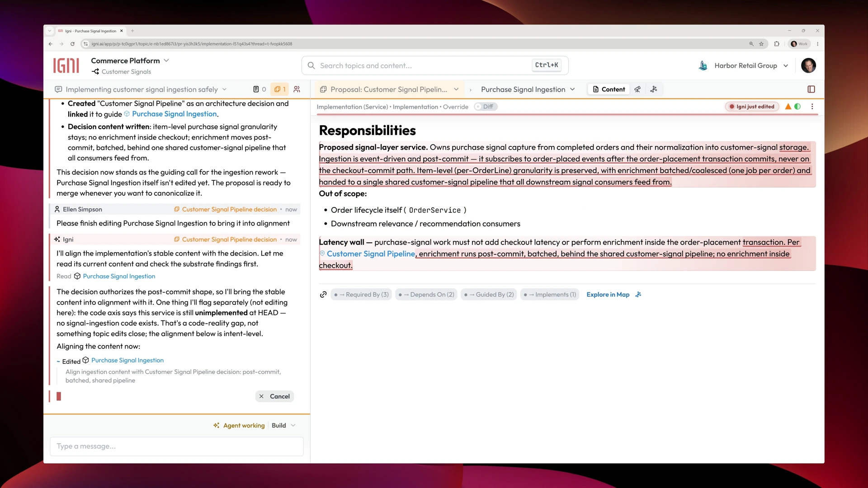The width and height of the screenshot is (868, 488).
Task: Click the orange warning triangle indicator
Action: tap(788, 107)
